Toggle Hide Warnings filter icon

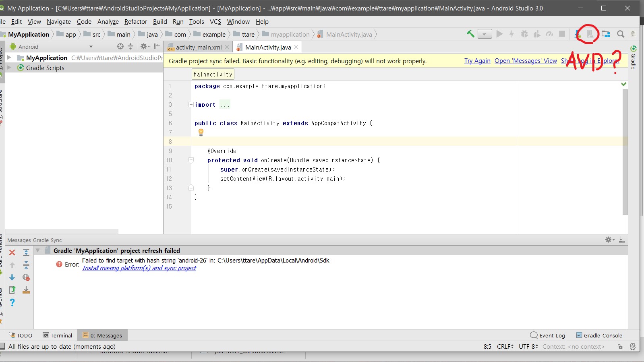pyautogui.click(x=26, y=277)
